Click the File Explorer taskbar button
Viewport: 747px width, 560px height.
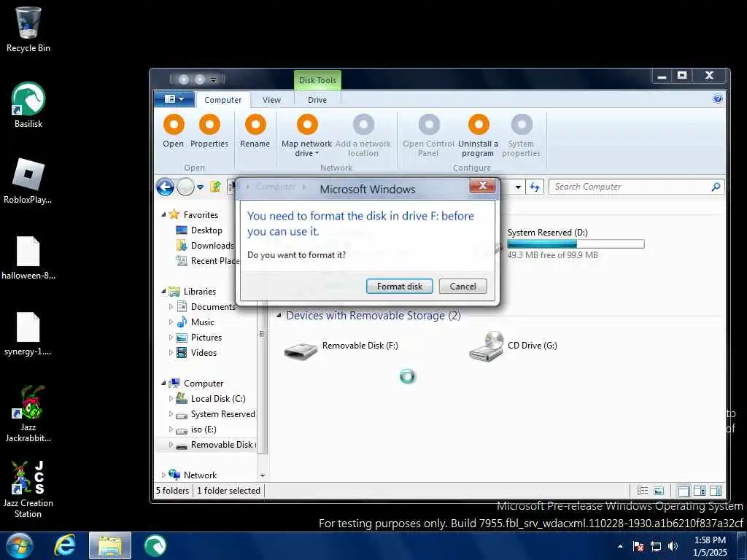[110, 545]
